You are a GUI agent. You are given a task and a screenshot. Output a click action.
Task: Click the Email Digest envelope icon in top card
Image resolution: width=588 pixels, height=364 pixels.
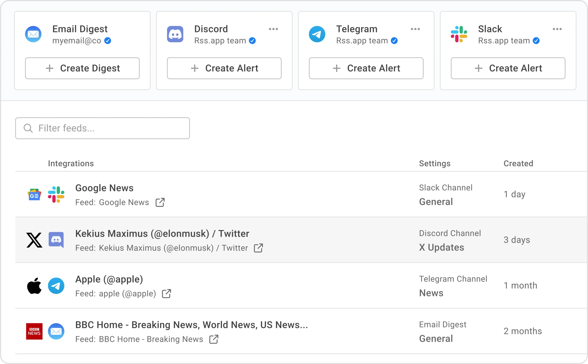33,34
